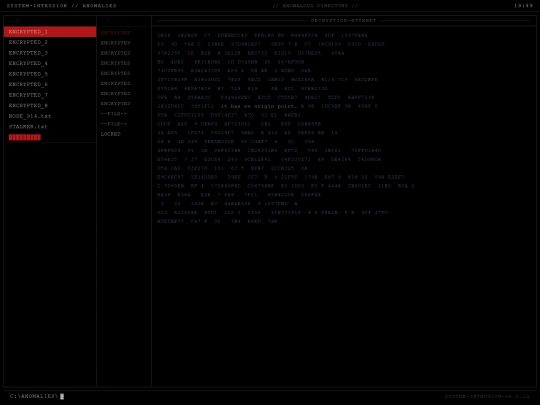Click the '../' entry in the middle column
540x405 pixels.
[105, 21]
